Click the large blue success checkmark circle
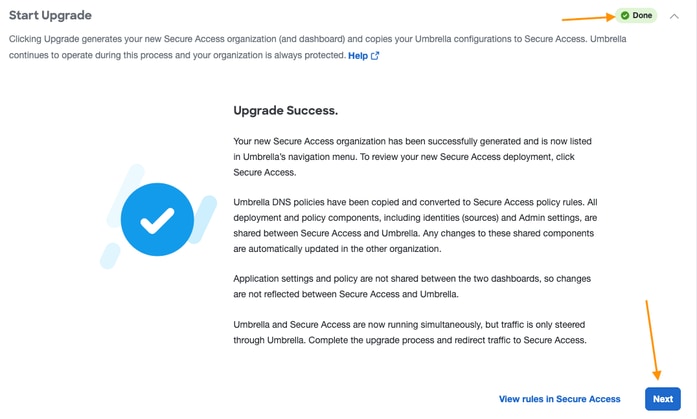This screenshot has height=419, width=697. [x=157, y=220]
